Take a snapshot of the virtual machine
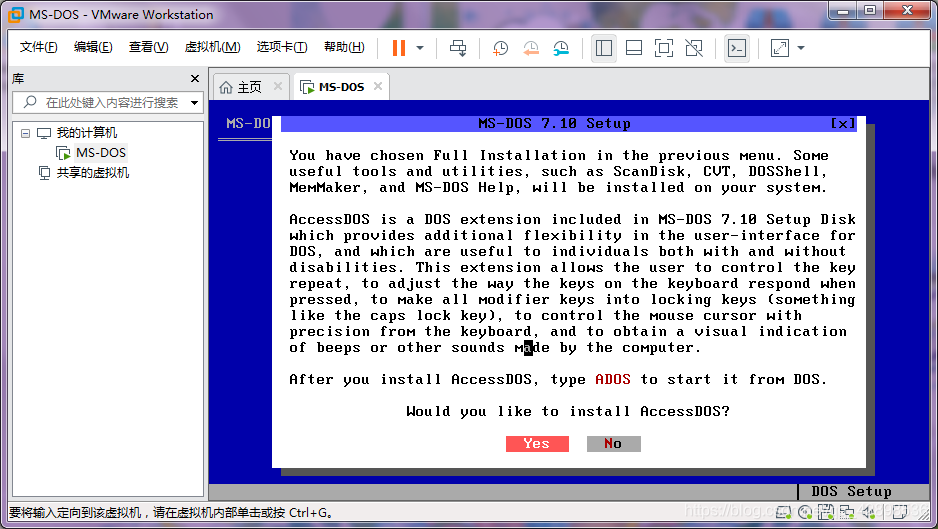938x529 pixels. pos(500,48)
